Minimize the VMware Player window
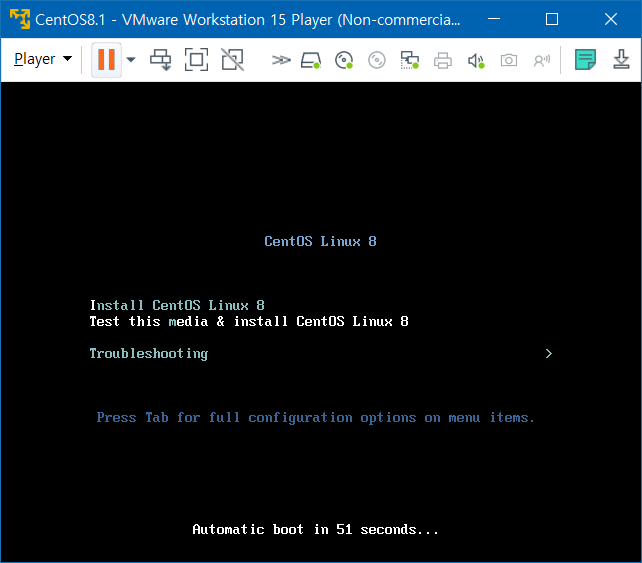 click(x=494, y=19)
